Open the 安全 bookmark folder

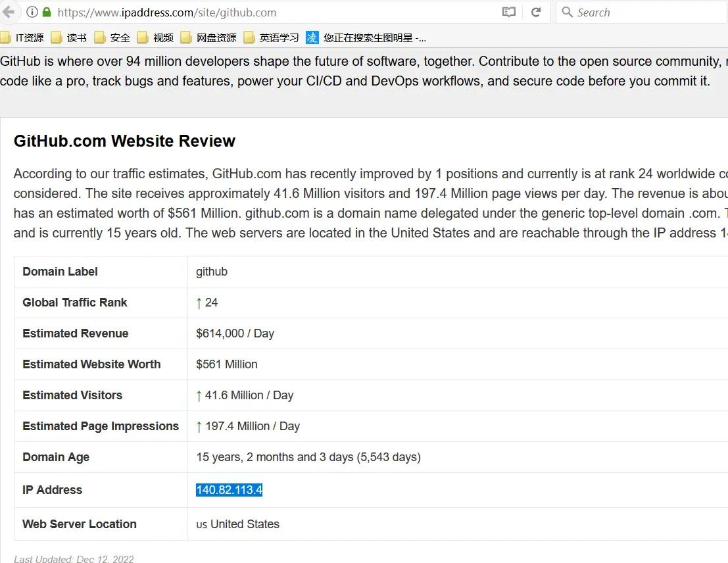coord(112,37)
